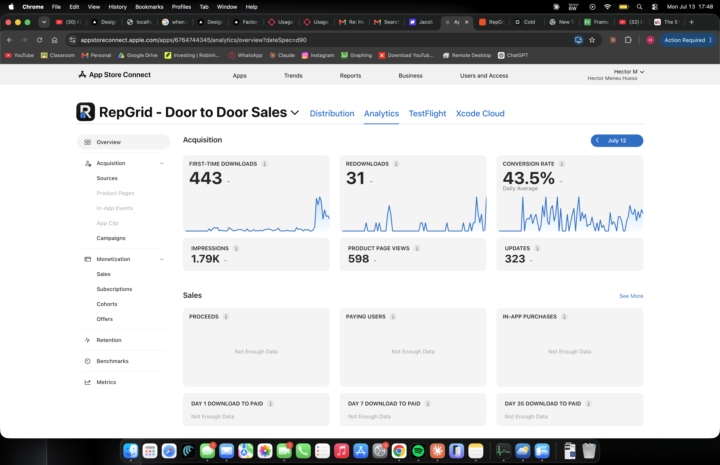
Task: Click See More link in Sales
Action: pos(631,296)
